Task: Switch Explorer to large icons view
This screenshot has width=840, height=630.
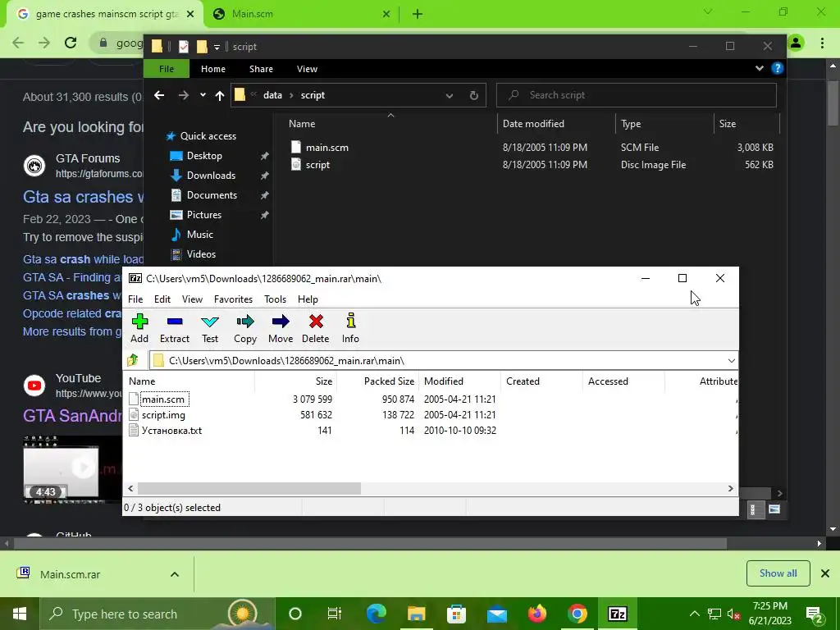Action: pyautogui.click(x=774, y=509)
